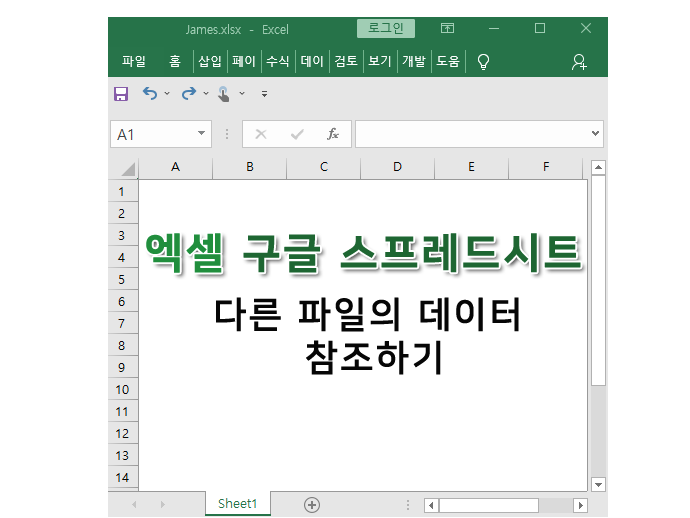
Task: Switch to the 삽입 ribbon tab
Action: pyautogui.click(x=210, y=61)
